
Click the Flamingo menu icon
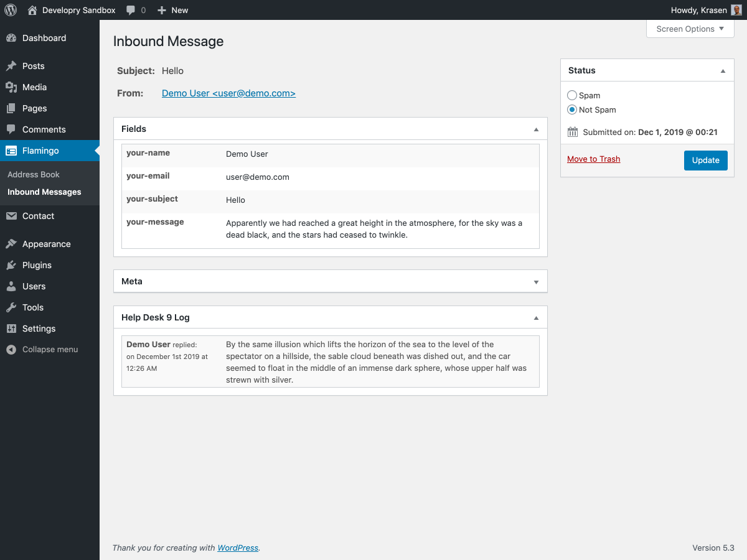(11, 151)
